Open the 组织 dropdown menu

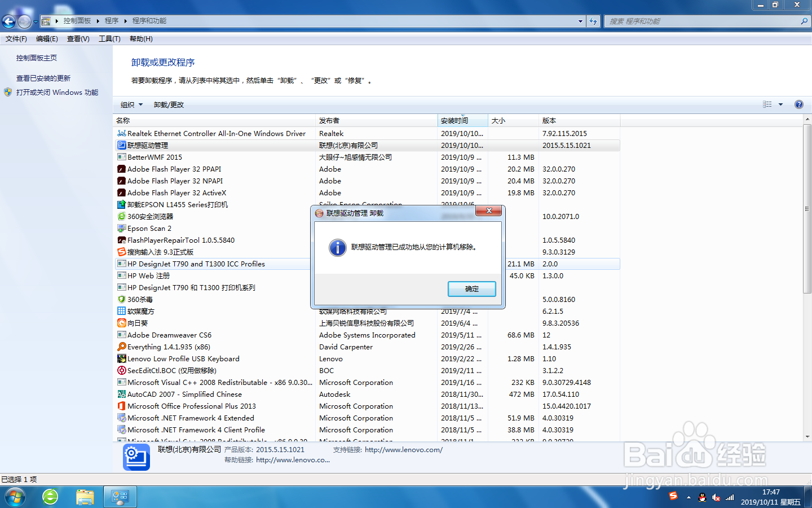[x=131, y=104]
